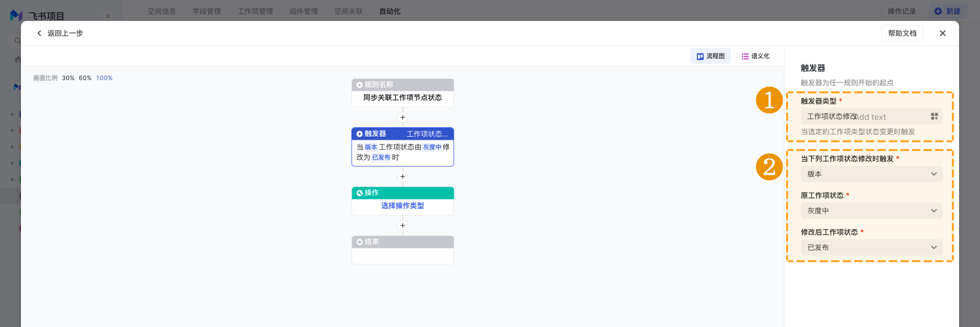Click rule name text 同步关联工作项节点状态
Image resolution: width=980 pixels, height=327 pixels.
(x=402, y=98)
